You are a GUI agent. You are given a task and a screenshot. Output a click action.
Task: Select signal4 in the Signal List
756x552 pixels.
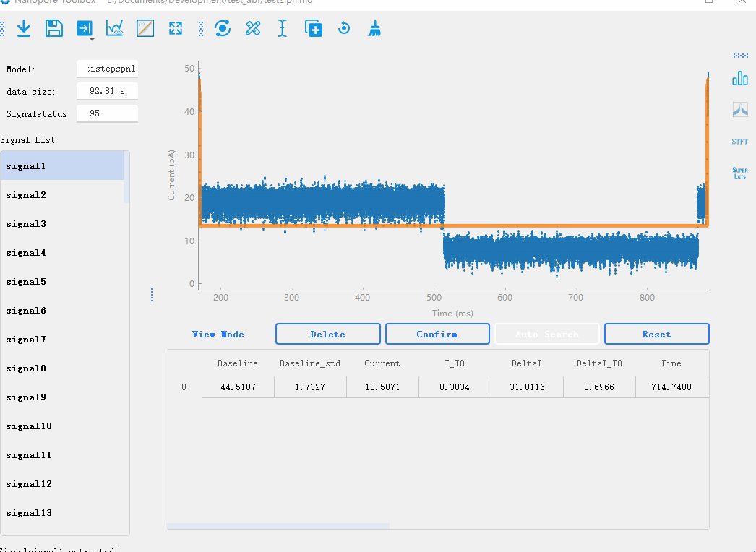(61, 253)
